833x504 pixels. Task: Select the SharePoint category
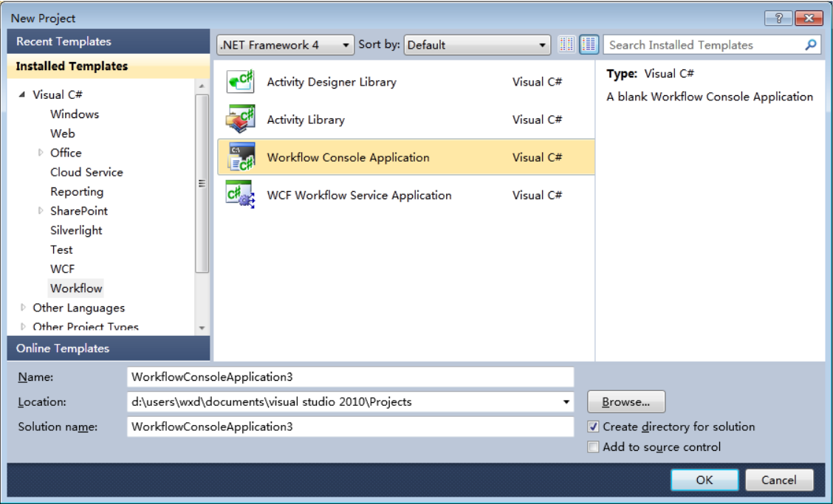pyautogui.click(x=79, y=211)
